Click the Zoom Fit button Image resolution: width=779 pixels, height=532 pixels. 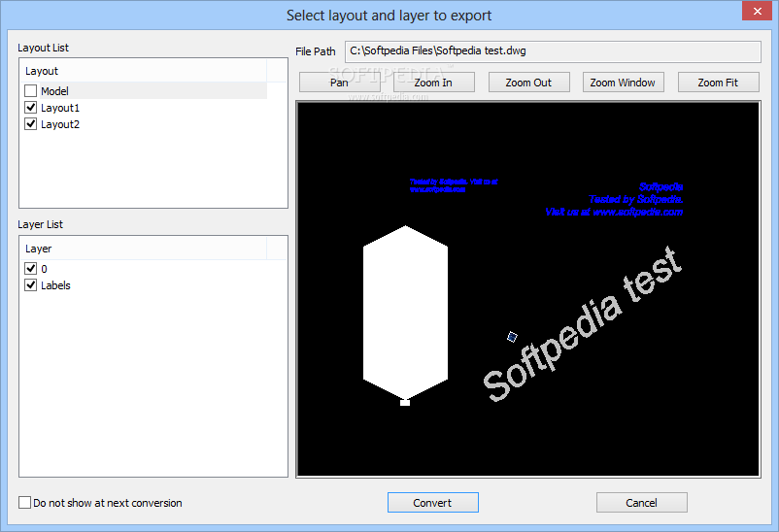pos(719,83)
